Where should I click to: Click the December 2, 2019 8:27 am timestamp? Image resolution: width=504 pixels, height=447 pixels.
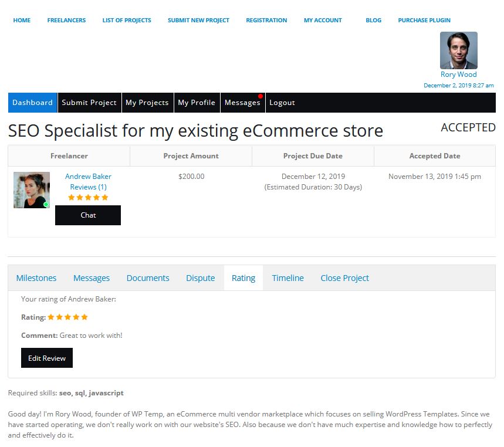[459, 86]
